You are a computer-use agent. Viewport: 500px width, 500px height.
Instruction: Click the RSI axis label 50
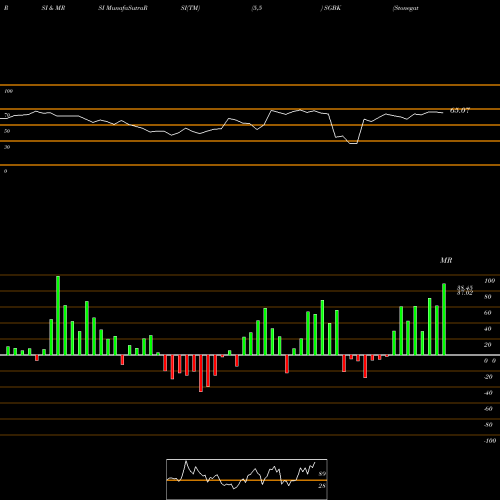pos(7,131)
